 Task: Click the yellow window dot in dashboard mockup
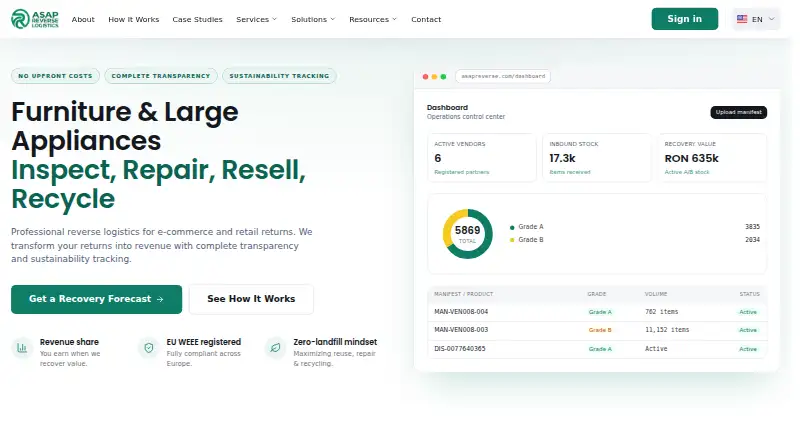point(434,77)
